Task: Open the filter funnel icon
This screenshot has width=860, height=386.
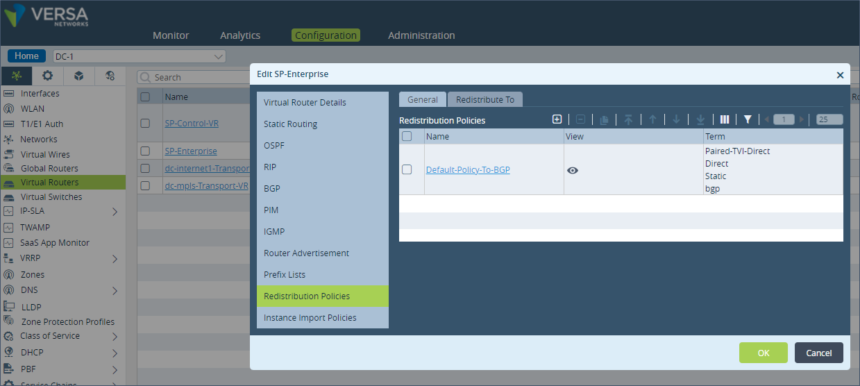Action: coord(747,120)
